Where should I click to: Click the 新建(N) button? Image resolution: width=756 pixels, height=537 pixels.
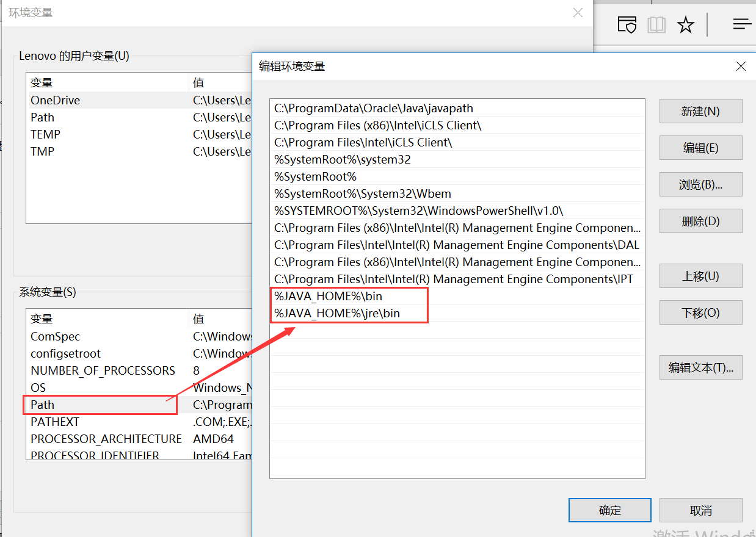(700, 111)
